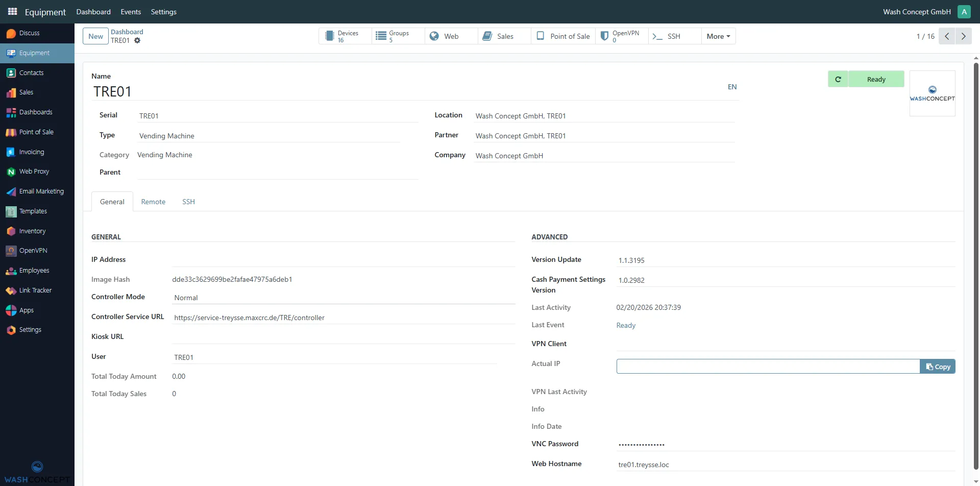Expand the More actions dropdown
Screen dimensions: 980x486
click(718, 36)
